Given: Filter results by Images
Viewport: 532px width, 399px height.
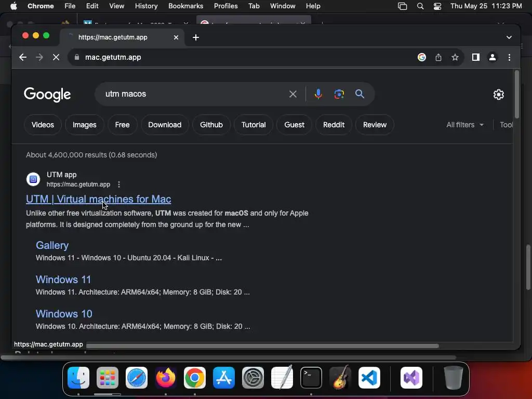Looking at the screenshot, I should (x=85, y=125).
